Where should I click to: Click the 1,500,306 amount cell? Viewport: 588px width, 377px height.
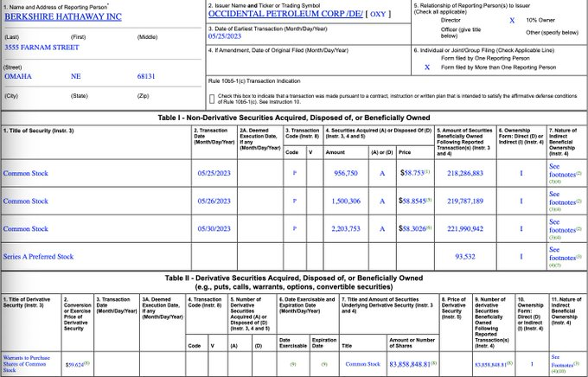tap(346, 201)
